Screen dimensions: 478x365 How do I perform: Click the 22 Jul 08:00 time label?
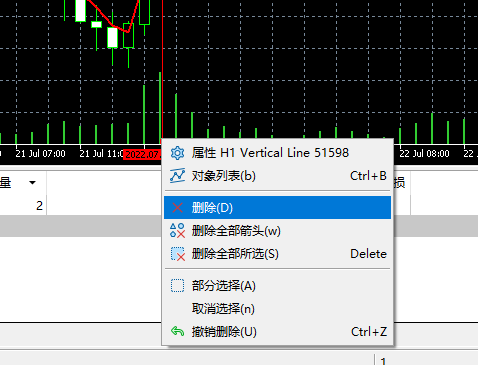424,154
